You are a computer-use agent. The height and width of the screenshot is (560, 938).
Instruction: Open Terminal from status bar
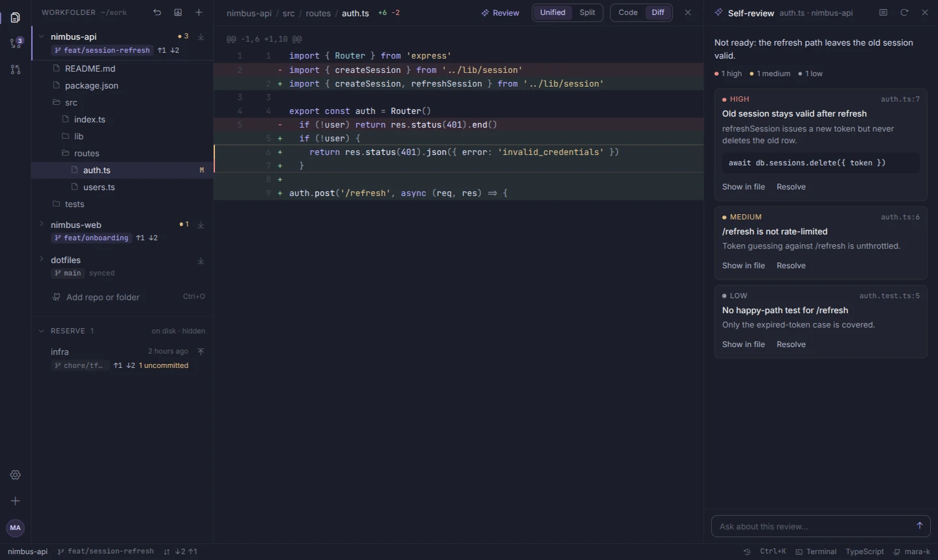(x=816, y=552)
